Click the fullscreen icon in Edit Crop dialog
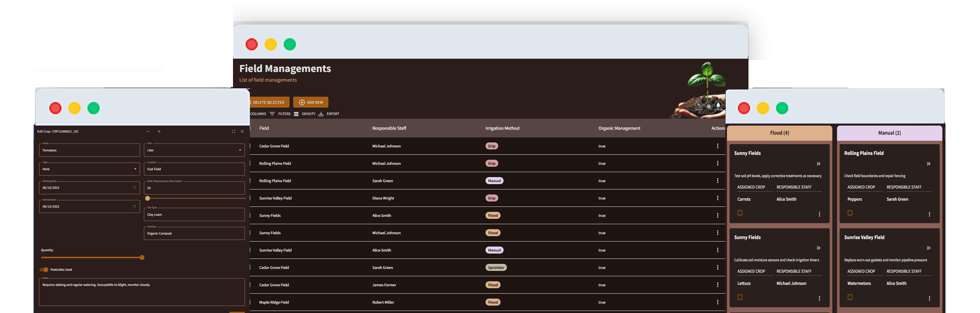980x313 pixels. point(233,131)
